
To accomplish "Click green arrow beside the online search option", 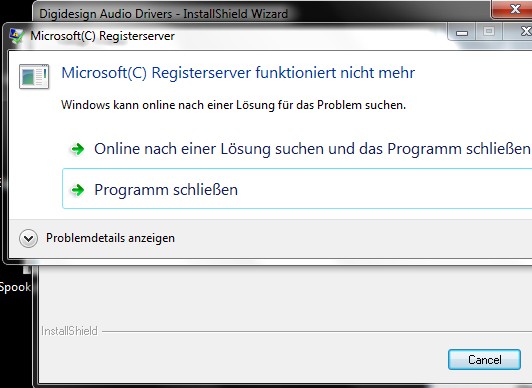I will [x=78, y=149].
